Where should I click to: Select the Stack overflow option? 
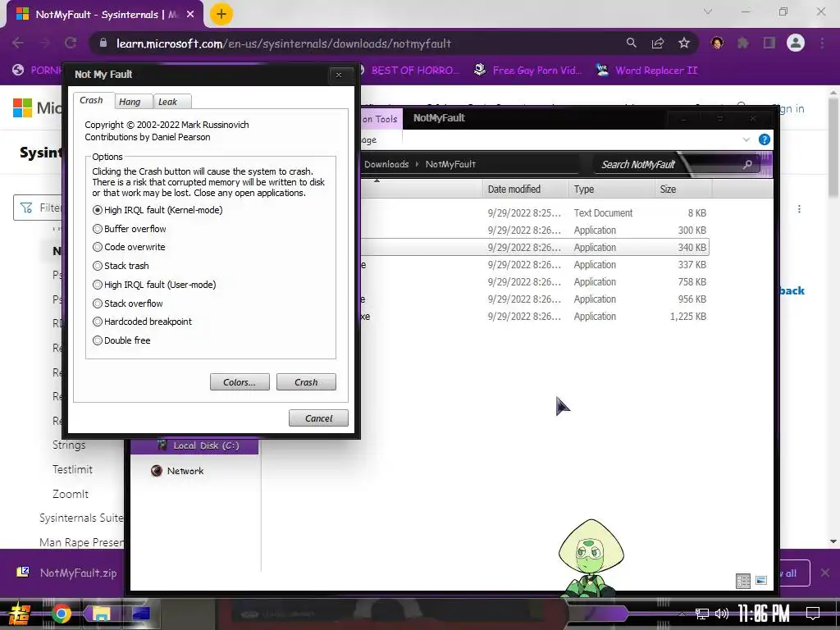pyautogui.click(x=127, y=304)
